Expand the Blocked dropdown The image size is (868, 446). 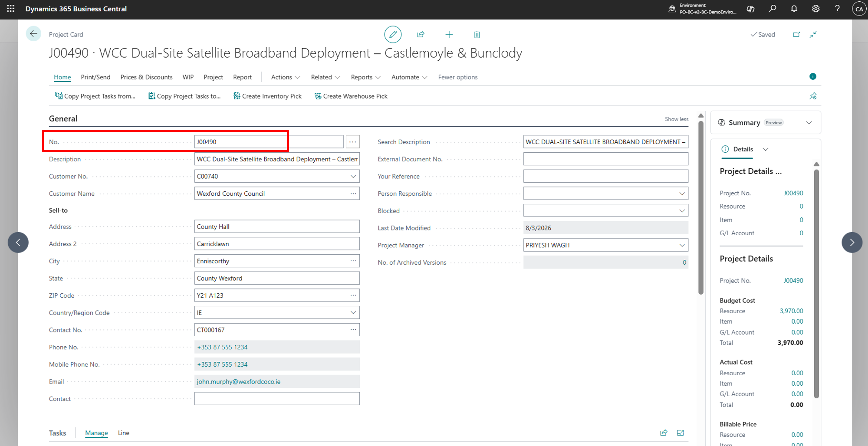click(682, 211)
